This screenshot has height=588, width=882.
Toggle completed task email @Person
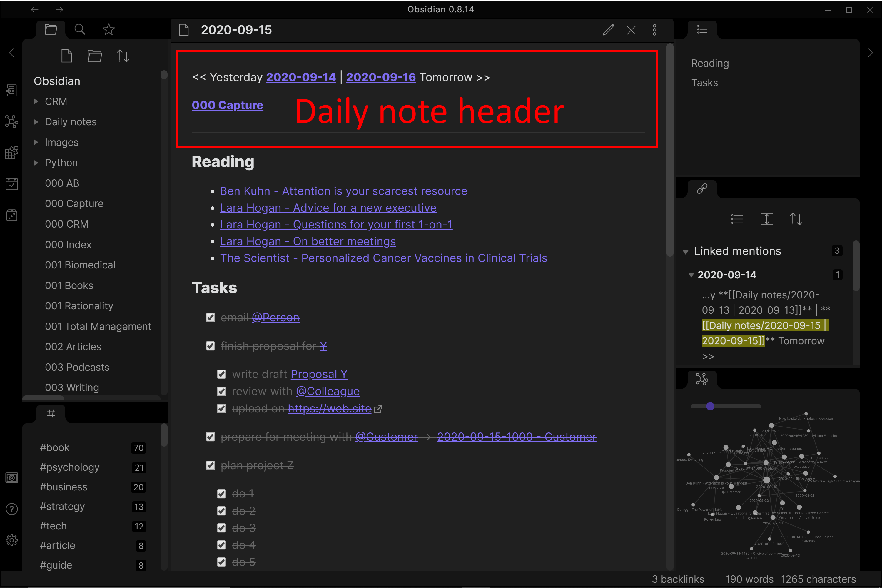pos(209,318)
